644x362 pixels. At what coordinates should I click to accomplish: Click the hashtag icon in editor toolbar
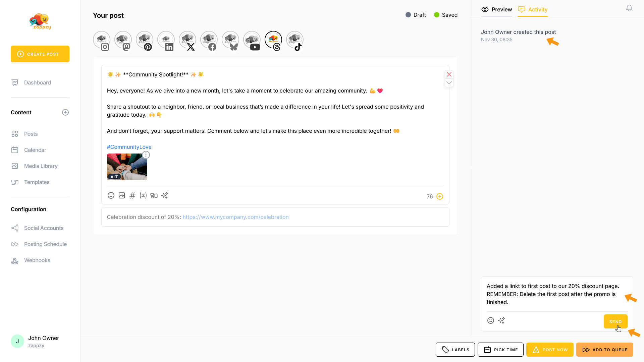point(132,195)
